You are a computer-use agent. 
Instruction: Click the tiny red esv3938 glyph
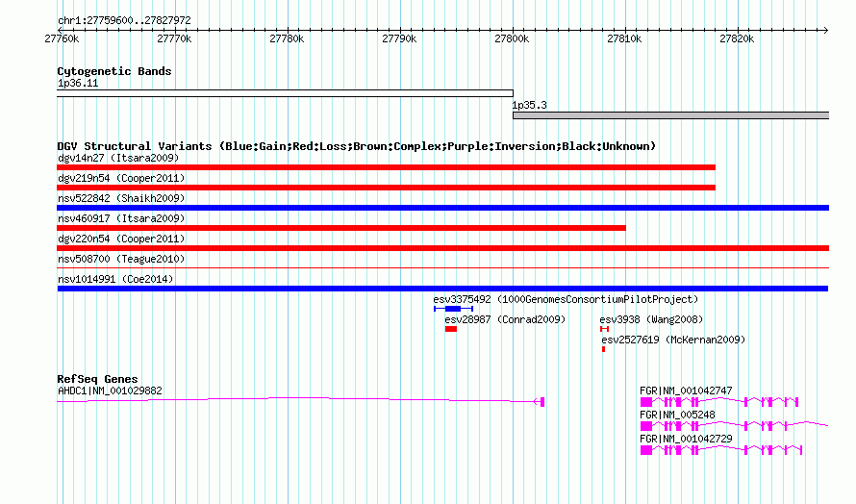click(604, 329)
